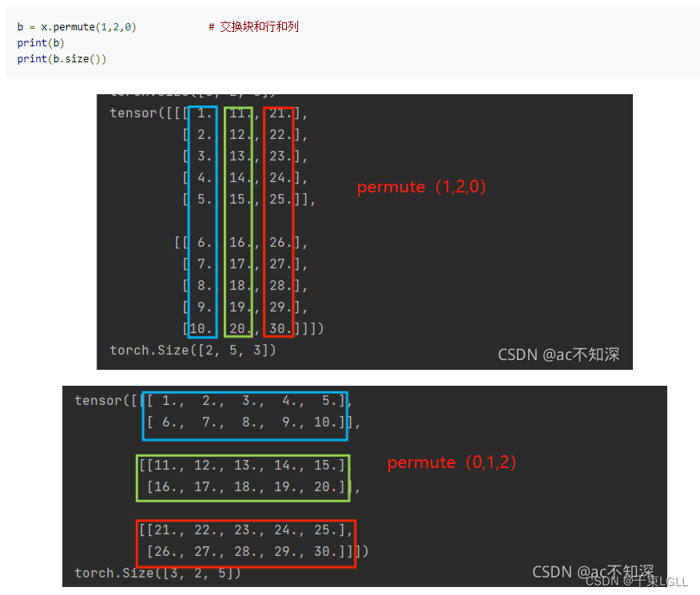Click the comment 交换块和行和列
Image resolution: width=700 pixels, height=595 pixels.
point(254,26)
